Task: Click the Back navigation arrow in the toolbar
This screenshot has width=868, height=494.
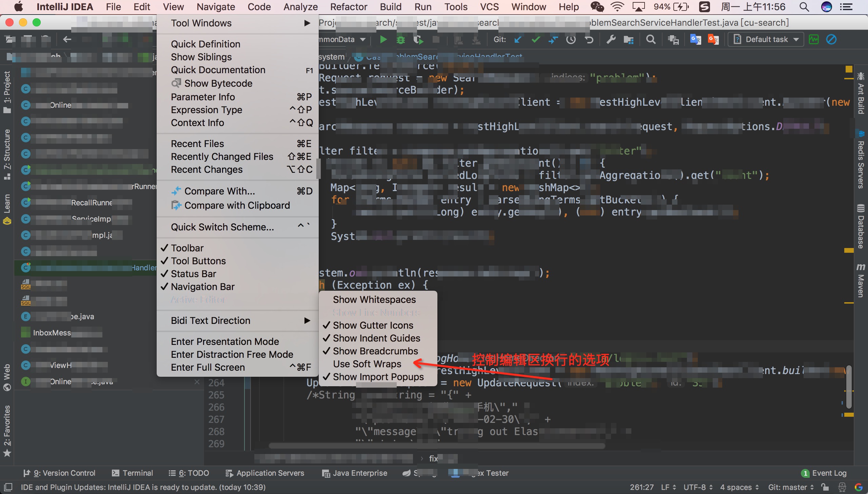Action: [x=67, y=39]
